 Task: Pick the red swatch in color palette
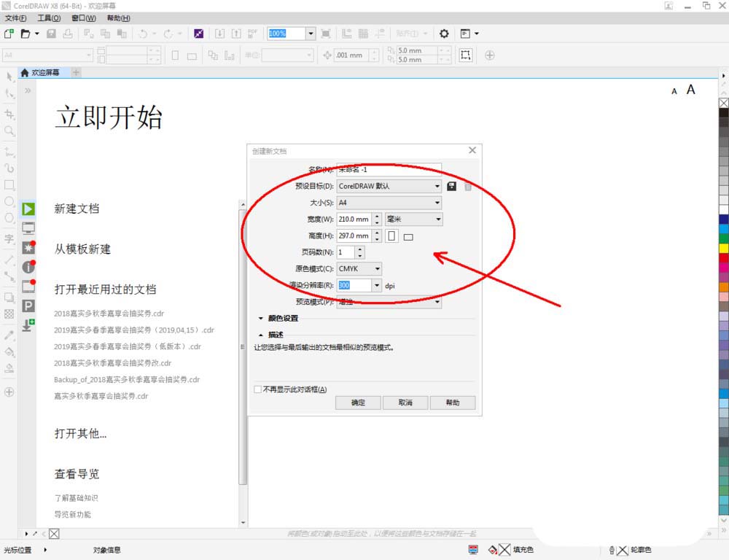tap(724, 257)
